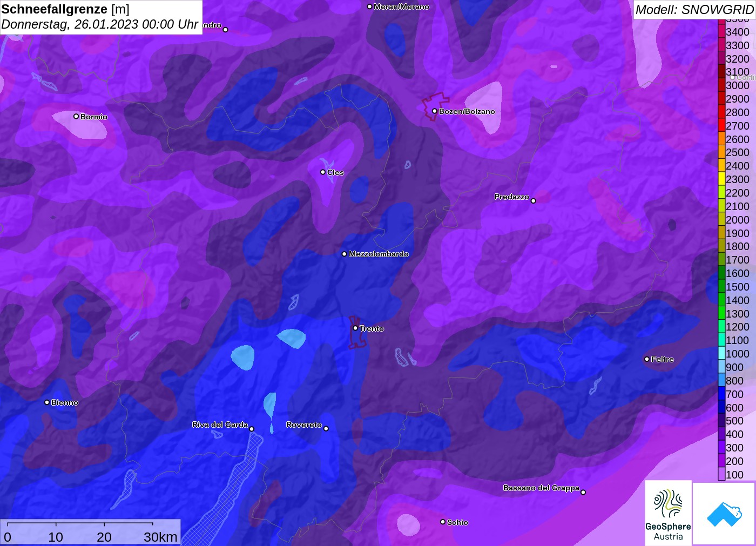Pick the 3000 legend color swatch
Screen dimensions: 756x546
coord(721,85)
